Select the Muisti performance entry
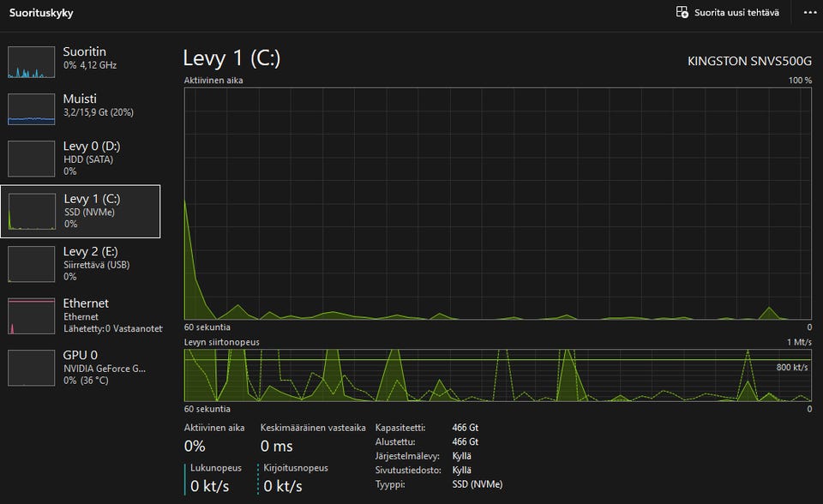The image size is (823, 504). [x=81, y=109]
